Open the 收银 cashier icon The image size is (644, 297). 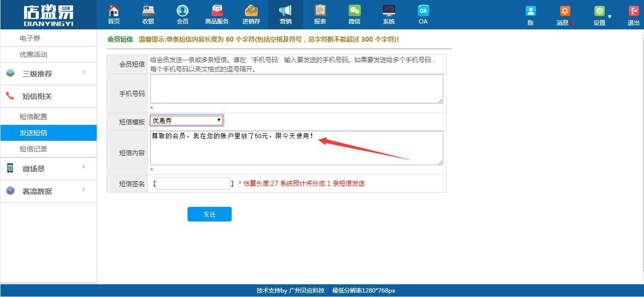[x=148, y=10]
